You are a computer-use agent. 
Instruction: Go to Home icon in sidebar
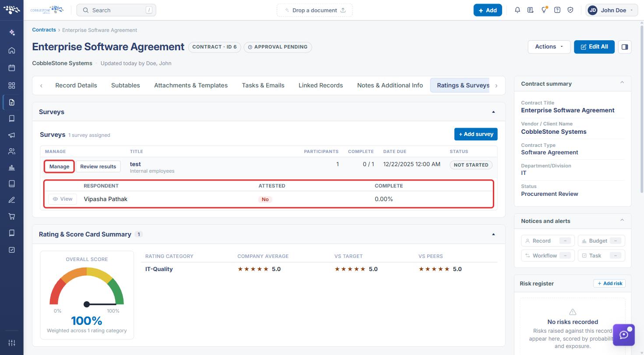point(12,50)
